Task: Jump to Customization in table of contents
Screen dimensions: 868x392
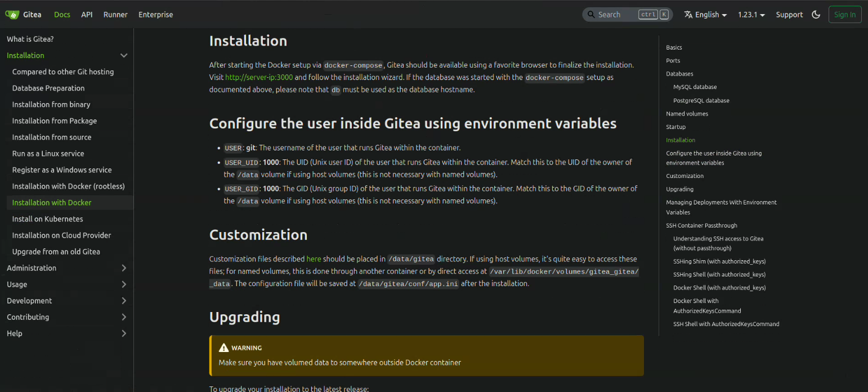Action: [x=684, y=176]
